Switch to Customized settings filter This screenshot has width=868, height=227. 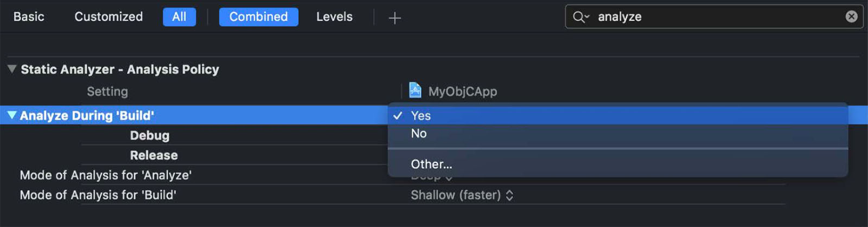[x=108, y=17]
